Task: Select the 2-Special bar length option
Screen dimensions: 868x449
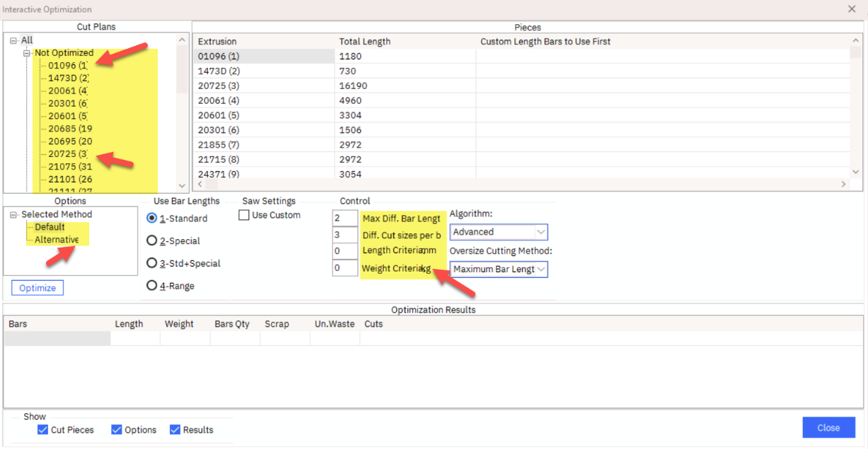Action: (151, 241)
